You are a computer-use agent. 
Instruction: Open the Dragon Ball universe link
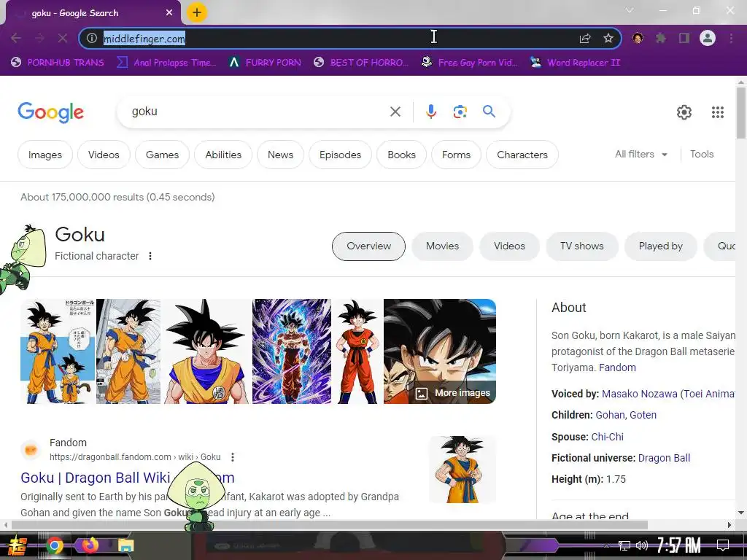(664, 458)
